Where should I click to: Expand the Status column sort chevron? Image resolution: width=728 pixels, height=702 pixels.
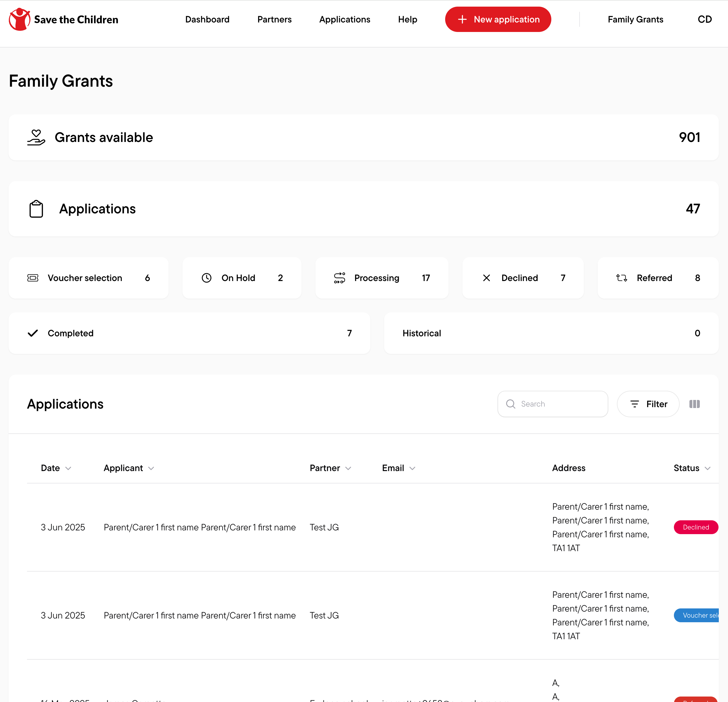click(x=708, y=468)
